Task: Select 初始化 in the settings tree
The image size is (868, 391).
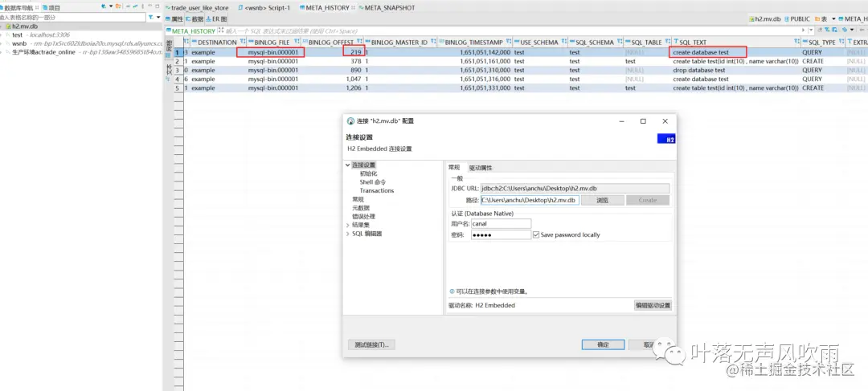Action: click(x=368, y=173)
